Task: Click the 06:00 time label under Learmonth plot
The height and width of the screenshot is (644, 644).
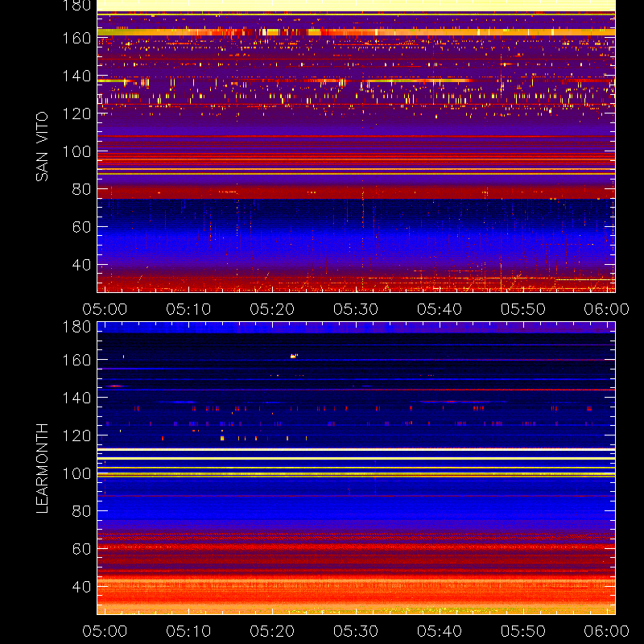Action: [607, 631]
